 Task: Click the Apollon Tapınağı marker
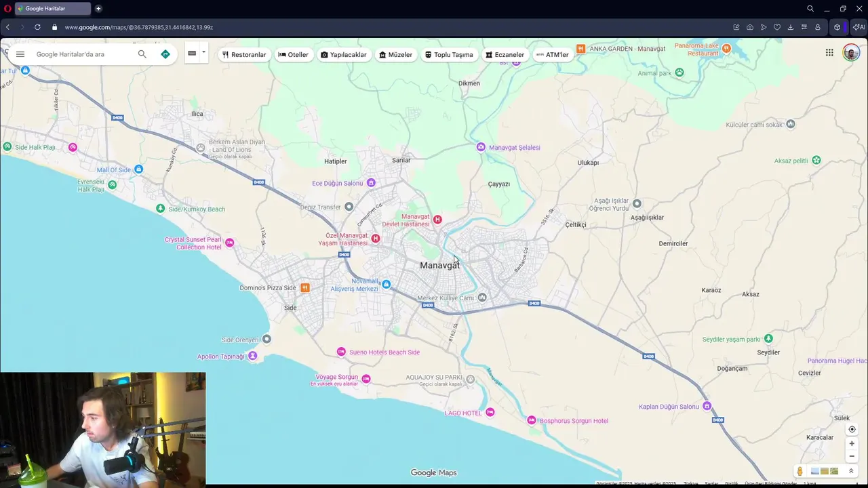point(253,356)
